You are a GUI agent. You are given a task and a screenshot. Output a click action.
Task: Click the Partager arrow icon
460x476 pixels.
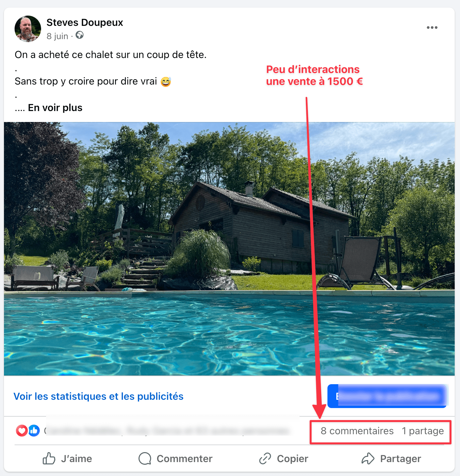pyautogui.click(x=368, y=458)
